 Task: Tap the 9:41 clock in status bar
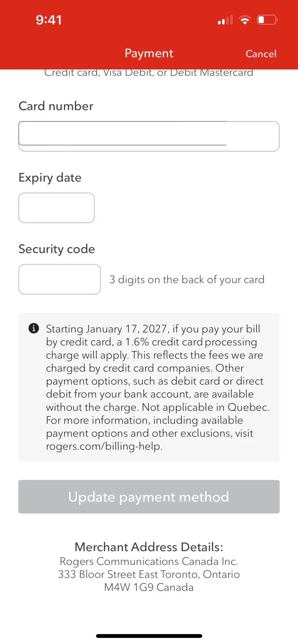[49, 20]
